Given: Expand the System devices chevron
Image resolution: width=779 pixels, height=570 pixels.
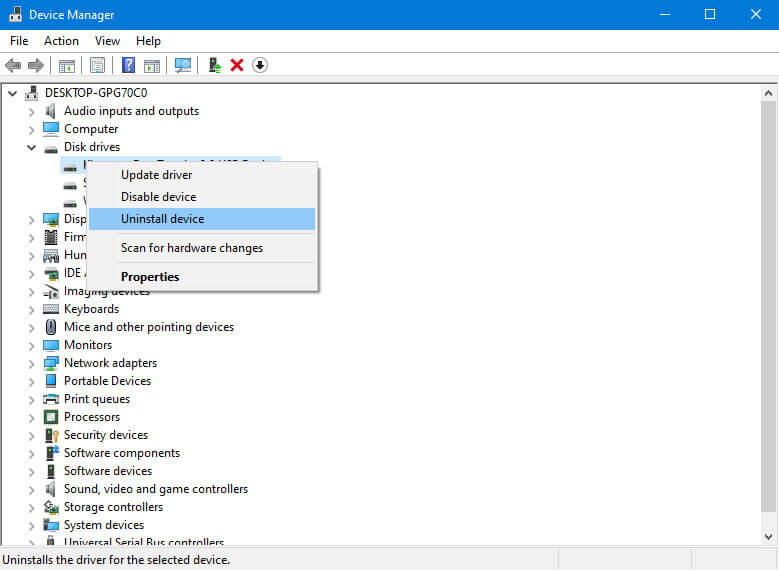Looking at the screenshot, I should click(31, 525).
